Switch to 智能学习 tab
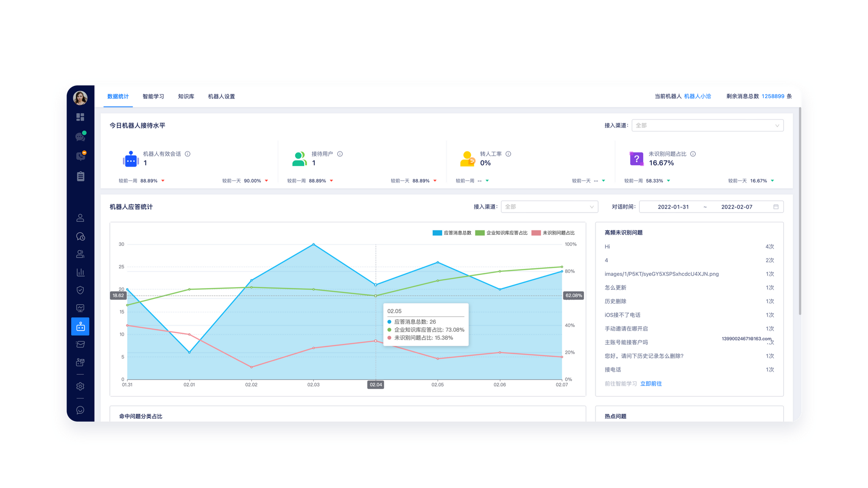 coord(153,96)
